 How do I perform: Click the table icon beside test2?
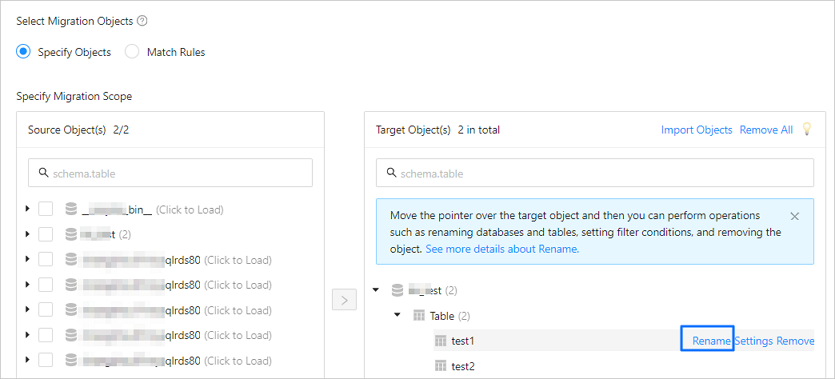[440, 366]
